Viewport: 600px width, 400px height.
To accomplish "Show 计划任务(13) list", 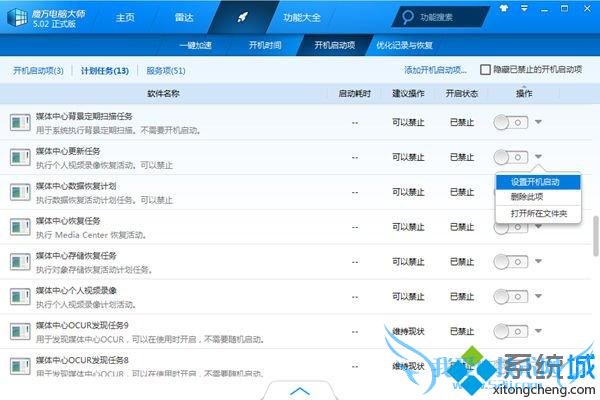I will [x=104, y=71].
